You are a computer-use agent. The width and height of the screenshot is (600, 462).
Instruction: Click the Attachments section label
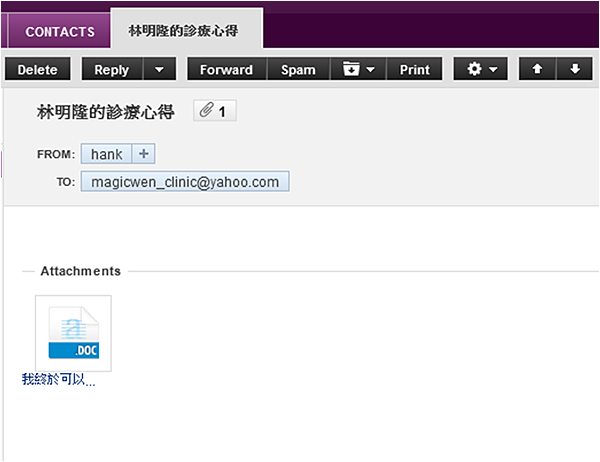[x=81, y=271]
